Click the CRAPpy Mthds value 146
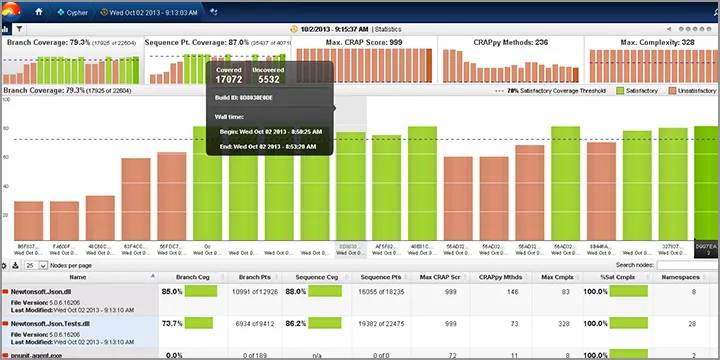 [x=512, y=292]
